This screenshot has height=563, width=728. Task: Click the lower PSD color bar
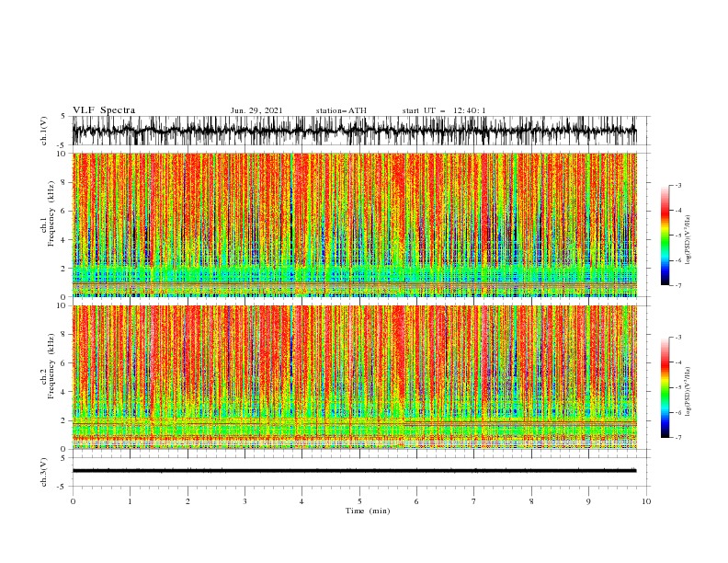[x=665, y=387]
